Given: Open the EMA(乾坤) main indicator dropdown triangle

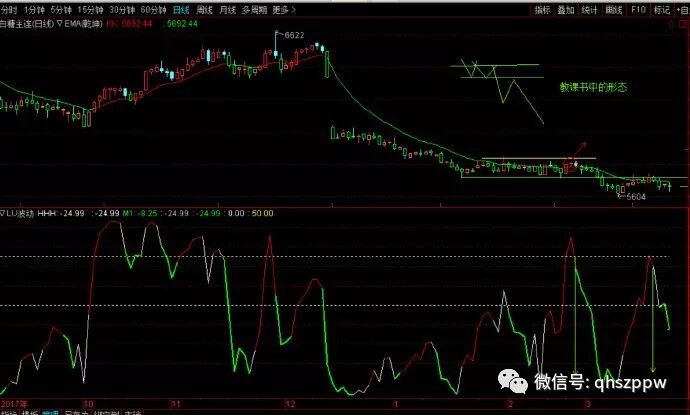Looking at the screenshot, I should pyautogui.click(x=60, y=23).
